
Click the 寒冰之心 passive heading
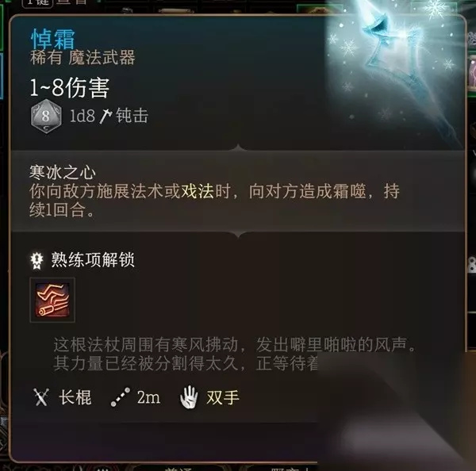63,172
